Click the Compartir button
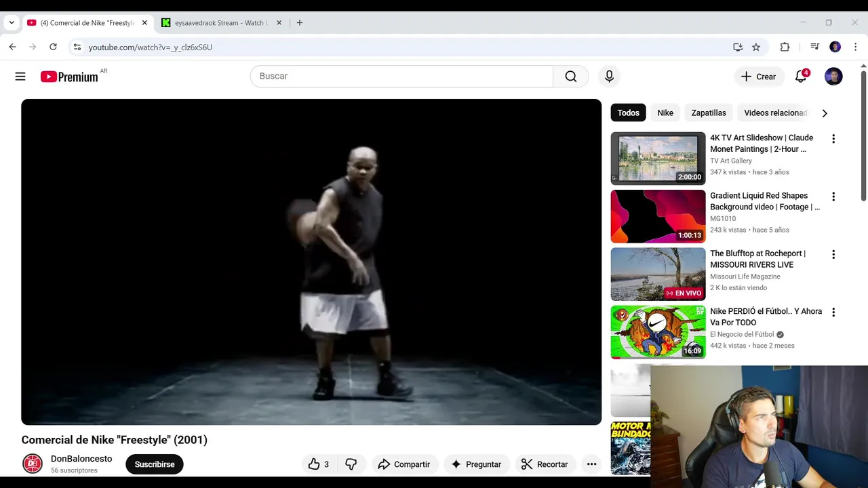The height and width of the screenshot is (488, 868). pyautogui.click(x=404, y=464)
